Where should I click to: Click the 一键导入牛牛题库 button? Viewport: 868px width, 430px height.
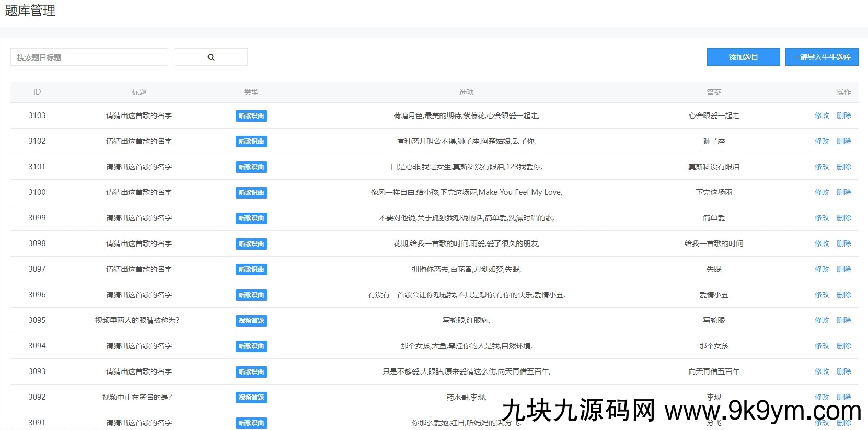pos(821,57)
